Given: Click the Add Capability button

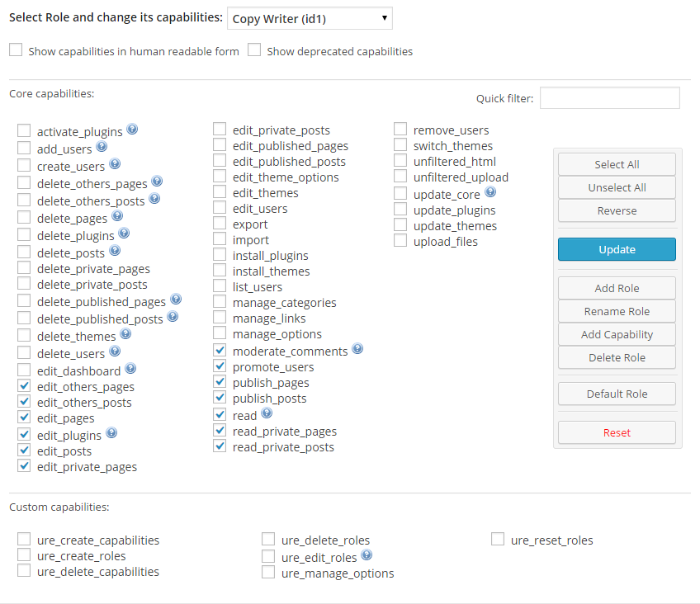Looking at the screenshot, I should [617, 334].
